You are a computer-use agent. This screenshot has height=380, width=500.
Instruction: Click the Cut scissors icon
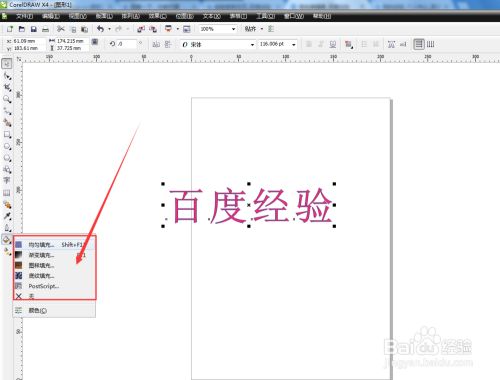pyautogui.click(x=61, y=29)
